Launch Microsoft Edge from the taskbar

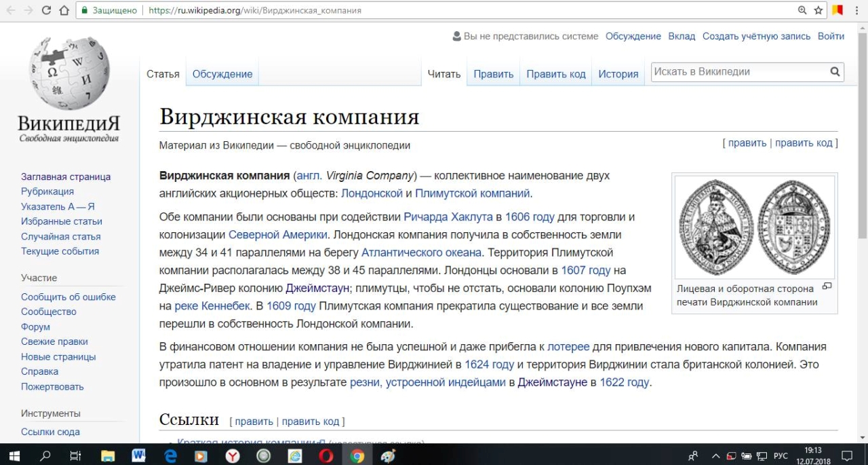(x=170, y=455)
